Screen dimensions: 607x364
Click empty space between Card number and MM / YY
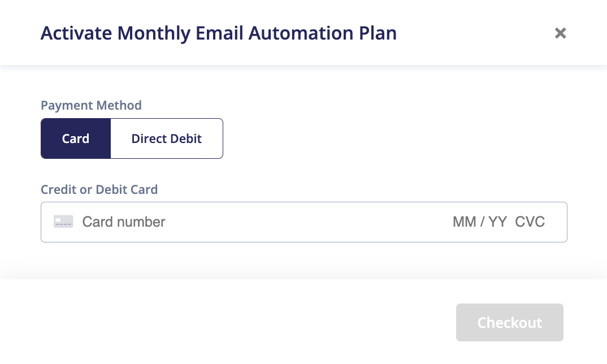(310, 222)
